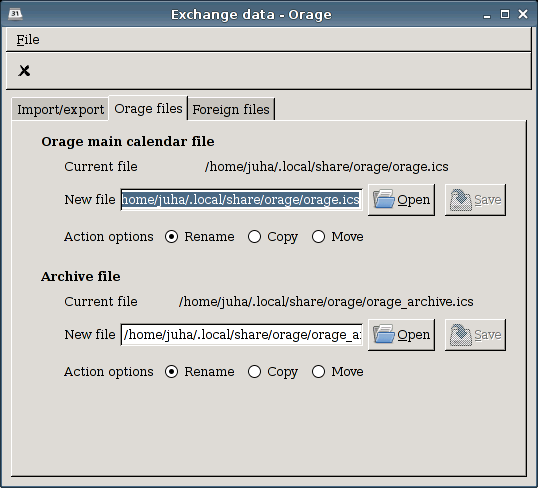Viewport: 538px width, 488px height.
Task: Open file browser for main calendar file
Action: [401, 200]
